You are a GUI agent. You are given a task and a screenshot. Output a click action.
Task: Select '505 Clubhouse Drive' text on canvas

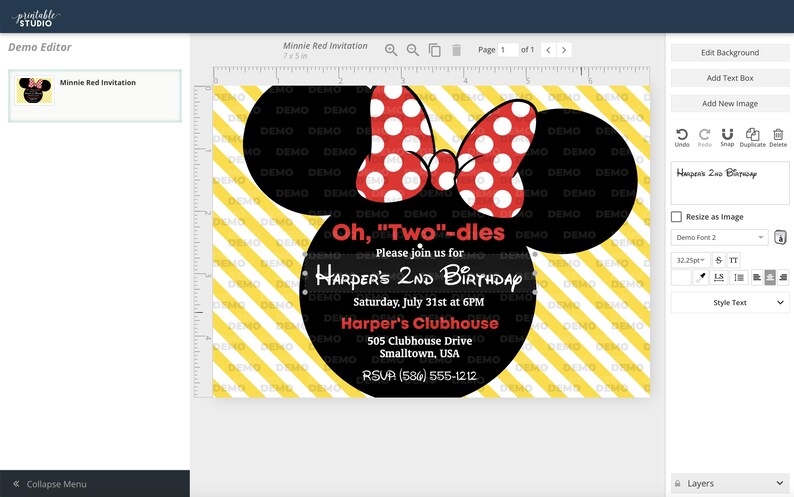pyautogui.click(x=420, y=341)
